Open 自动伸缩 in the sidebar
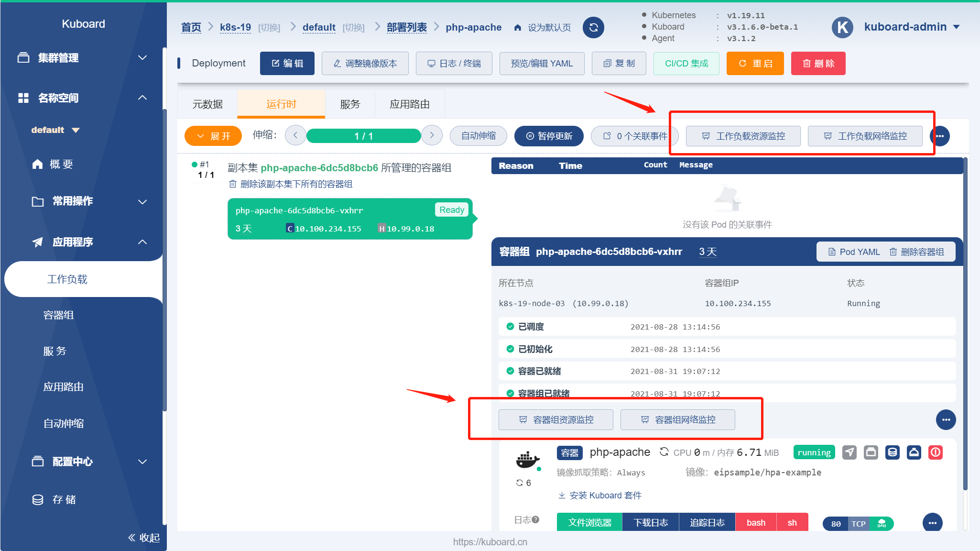 pos(63,423)
